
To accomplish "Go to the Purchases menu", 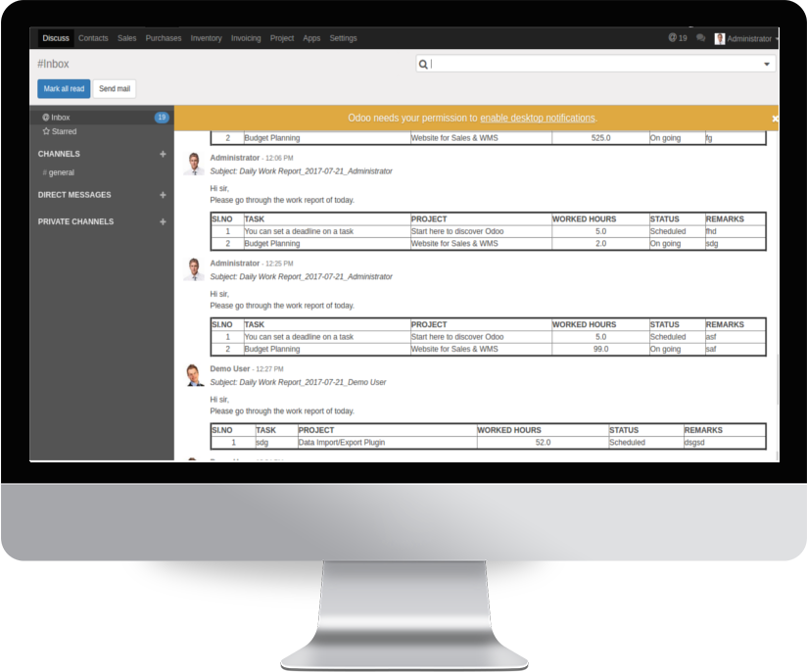I will [164, 38].
